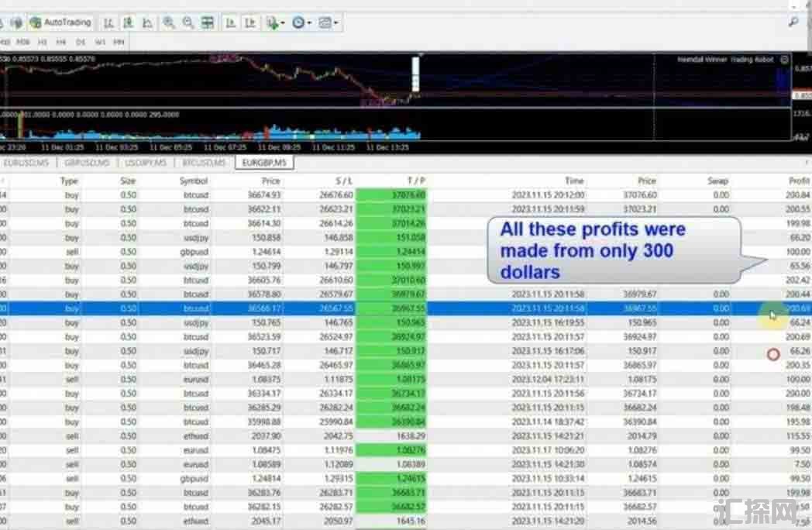Toggle the chart shift option
812x530 pixels.
[x=249, y=23]
